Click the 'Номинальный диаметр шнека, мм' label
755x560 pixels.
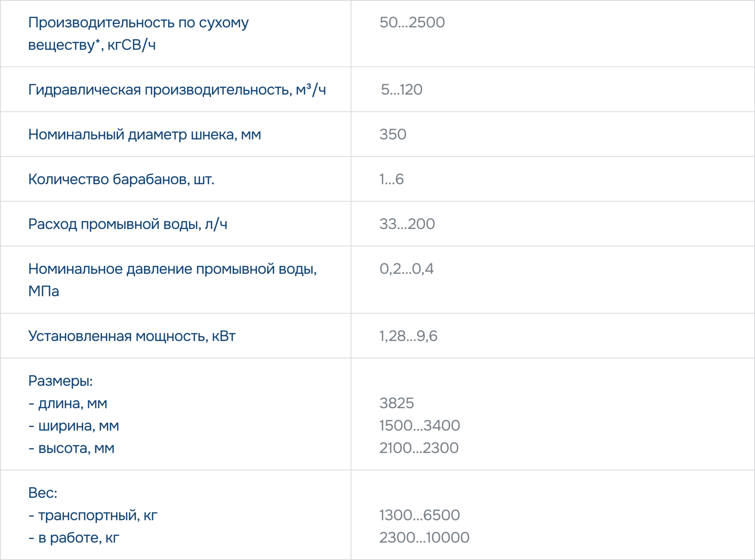pos(144,134)
